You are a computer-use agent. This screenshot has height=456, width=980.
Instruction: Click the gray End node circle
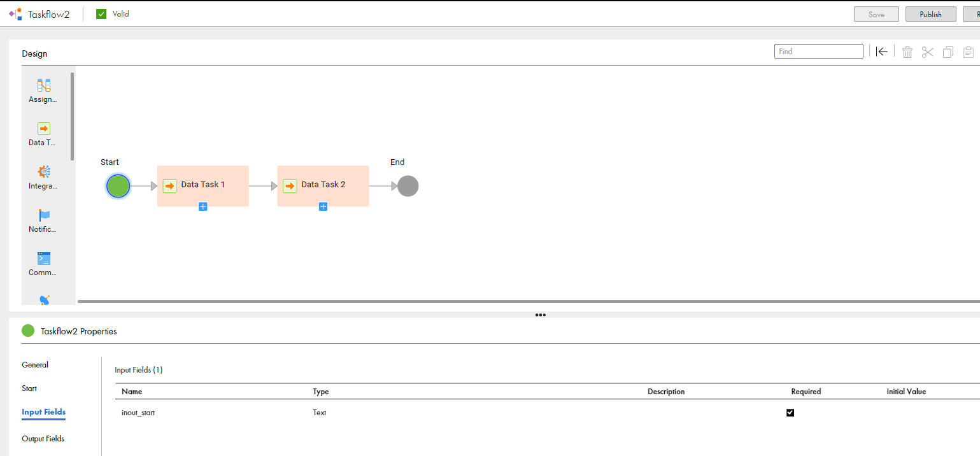tap(408, 186)
